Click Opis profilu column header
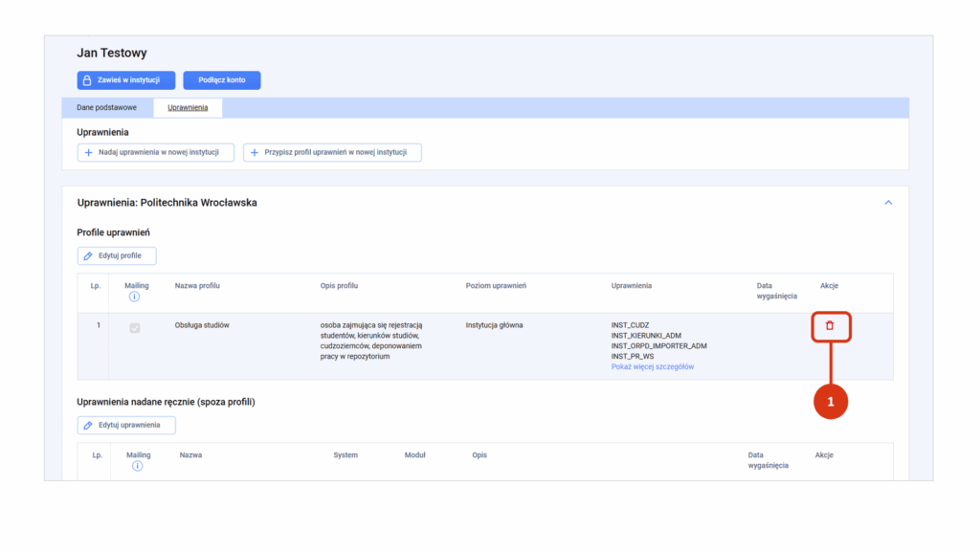 340,285
